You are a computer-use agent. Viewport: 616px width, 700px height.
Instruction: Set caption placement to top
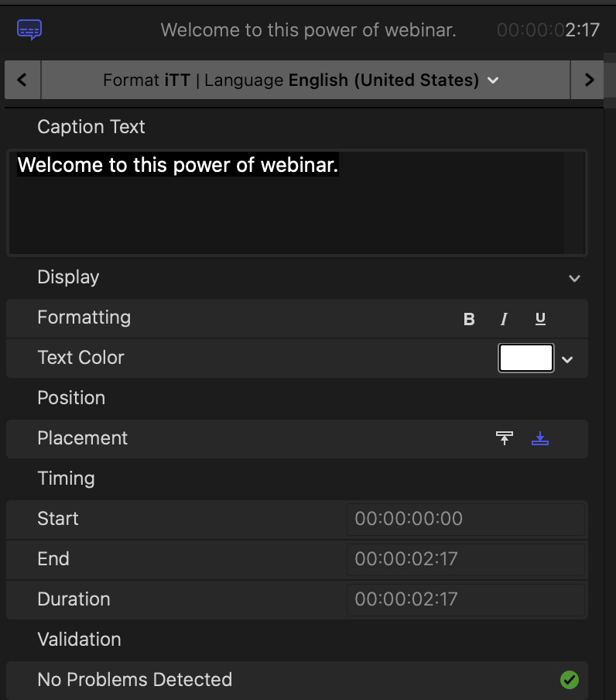click(x=505, y=438)
